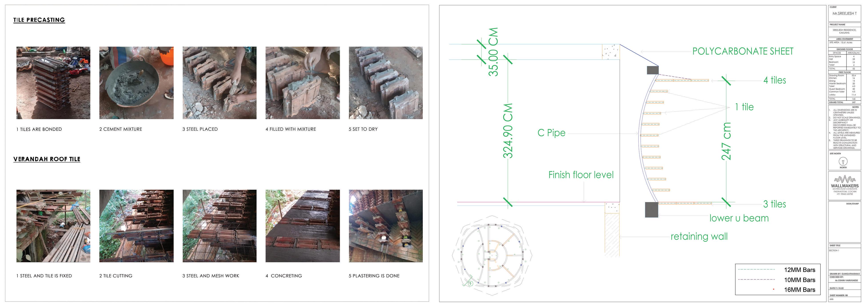Screen dimensions: 868x307
Task: Click the 'Finish floor level' label
Action: (581, 175)
